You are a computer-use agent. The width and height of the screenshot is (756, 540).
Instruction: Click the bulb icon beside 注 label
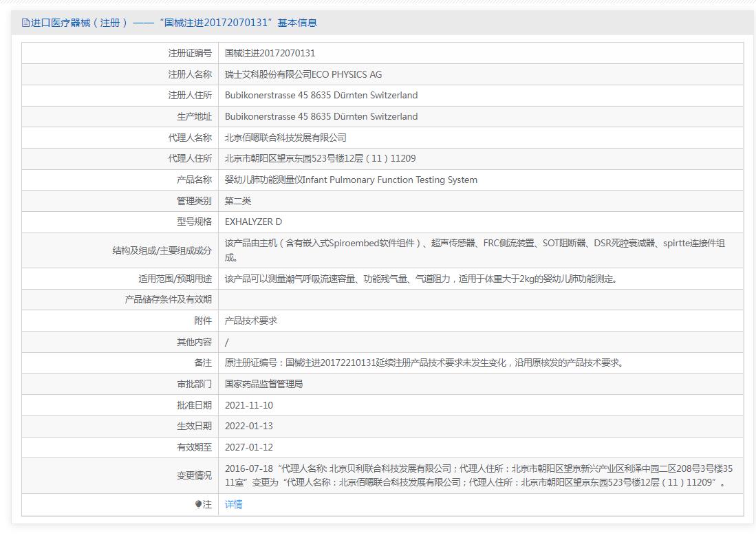pos(198,504)
